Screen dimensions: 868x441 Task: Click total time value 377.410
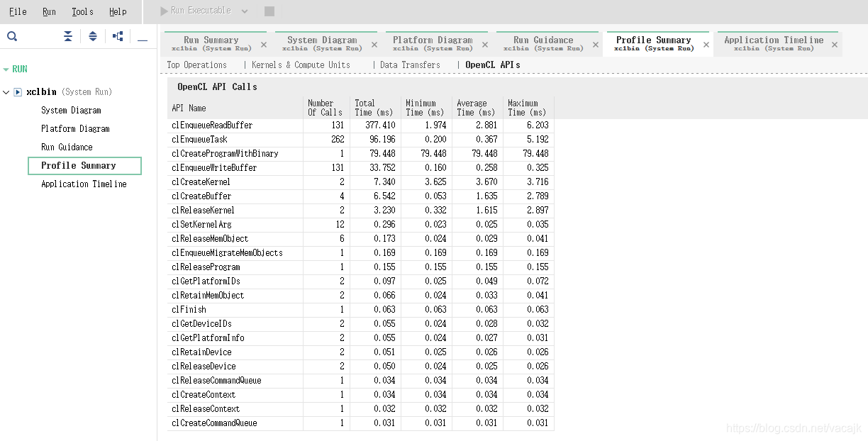coord(380,125)
